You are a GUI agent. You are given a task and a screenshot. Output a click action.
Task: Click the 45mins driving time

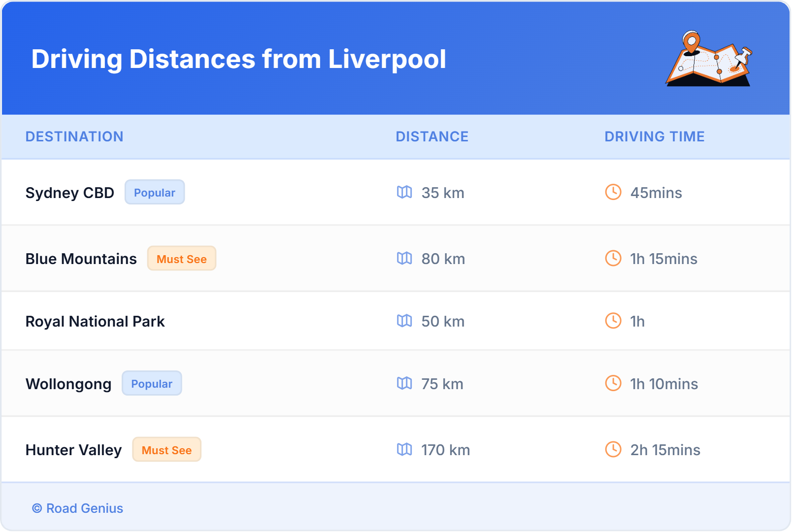656,193
